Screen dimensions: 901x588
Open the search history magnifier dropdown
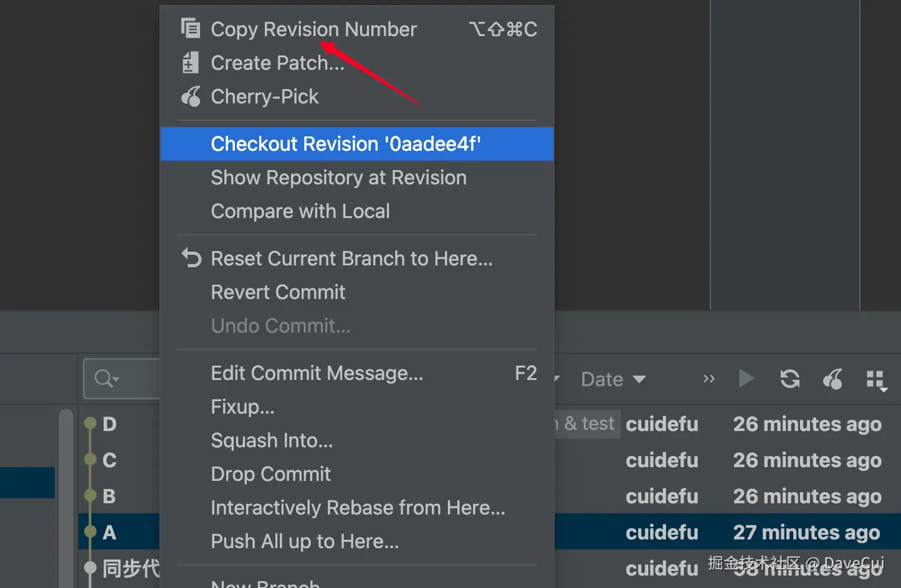coord(107,379)
